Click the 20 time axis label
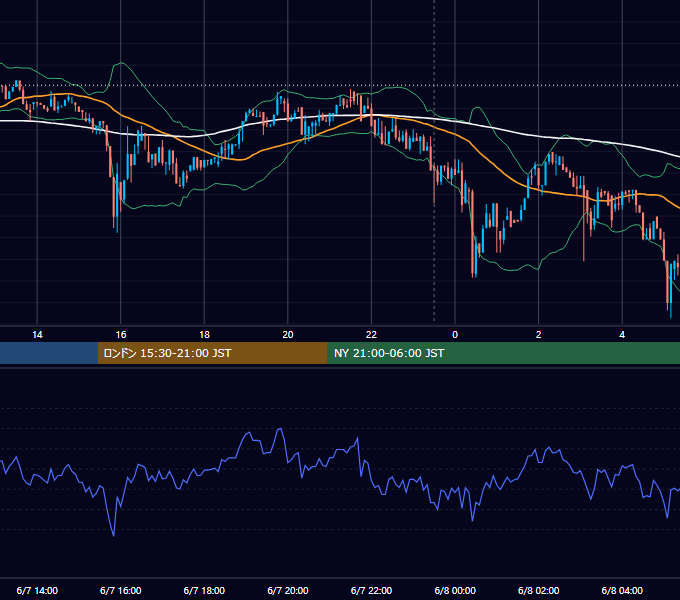The height and width of the screenshot is (600, 680). [x=288, y=335]
